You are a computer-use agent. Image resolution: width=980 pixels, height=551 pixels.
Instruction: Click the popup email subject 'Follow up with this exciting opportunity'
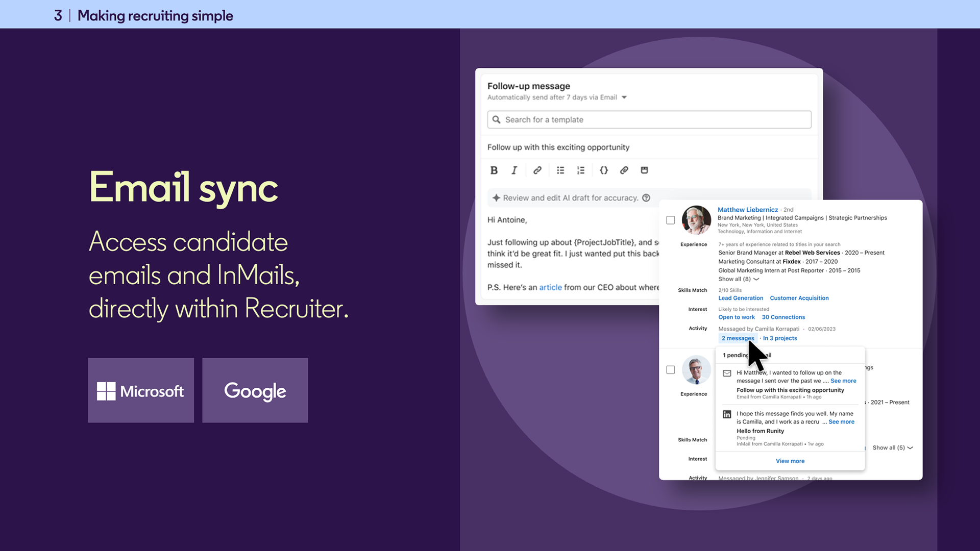[x=790, y=390]
